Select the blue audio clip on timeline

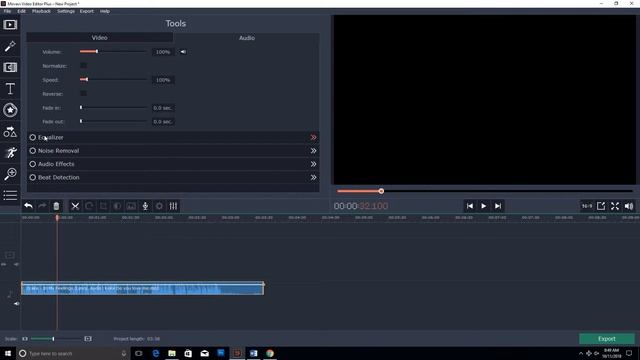(x=142, y=289)
